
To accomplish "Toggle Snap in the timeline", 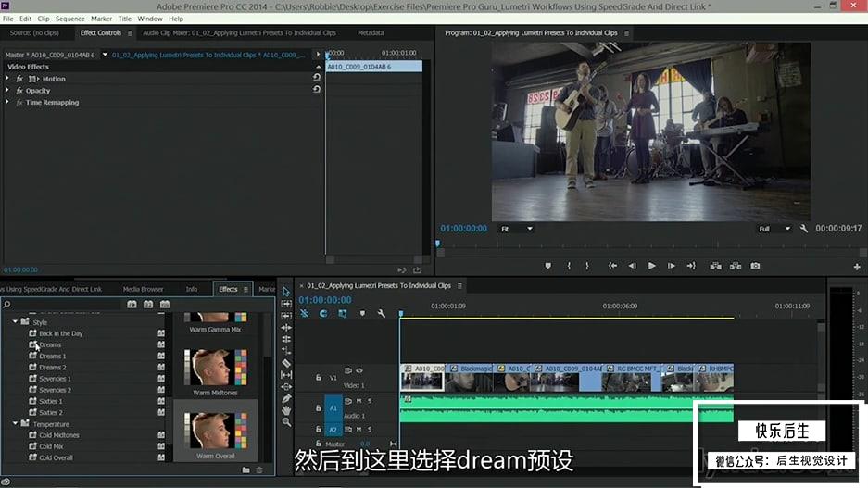I will (323, 313).
